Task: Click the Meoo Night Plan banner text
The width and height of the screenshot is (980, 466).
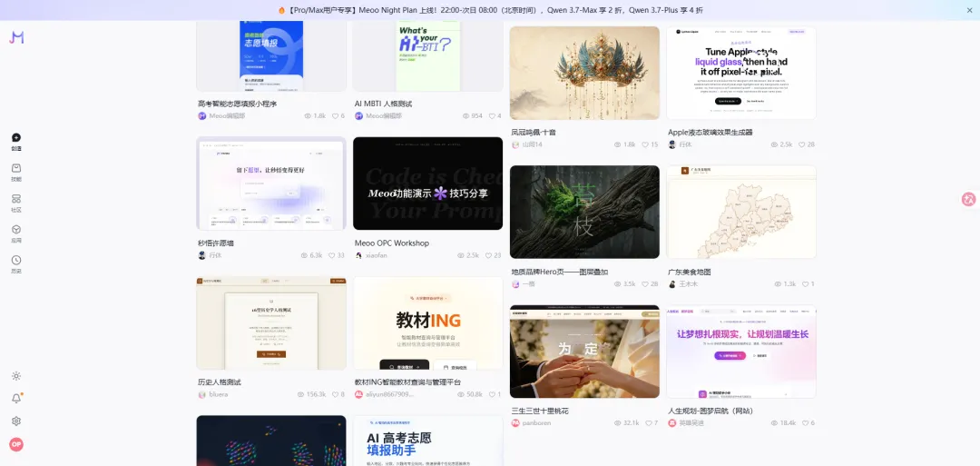Action: coord(491,10)
